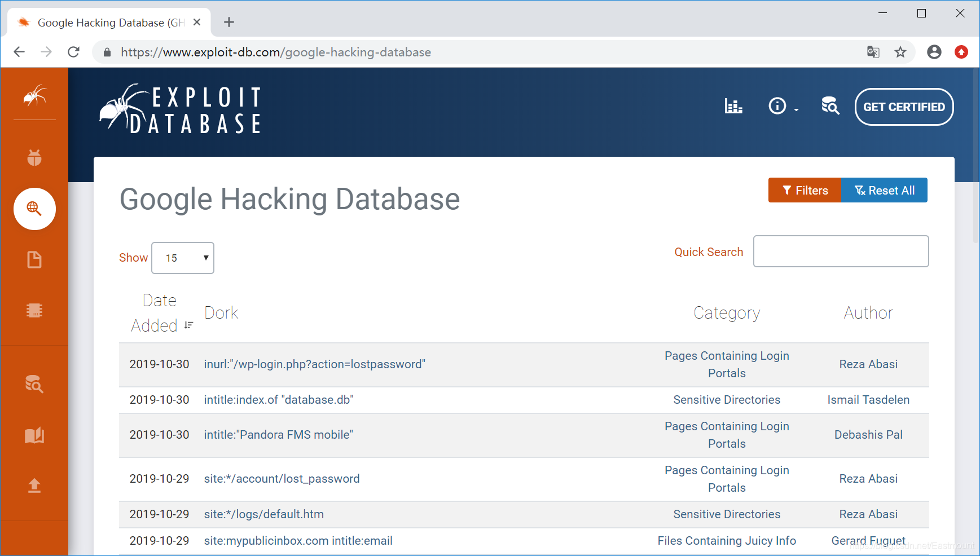This screenshot has width=980, height=556.
Task: Click Reza Abasi in default.htm row
Action: point(868,514)
